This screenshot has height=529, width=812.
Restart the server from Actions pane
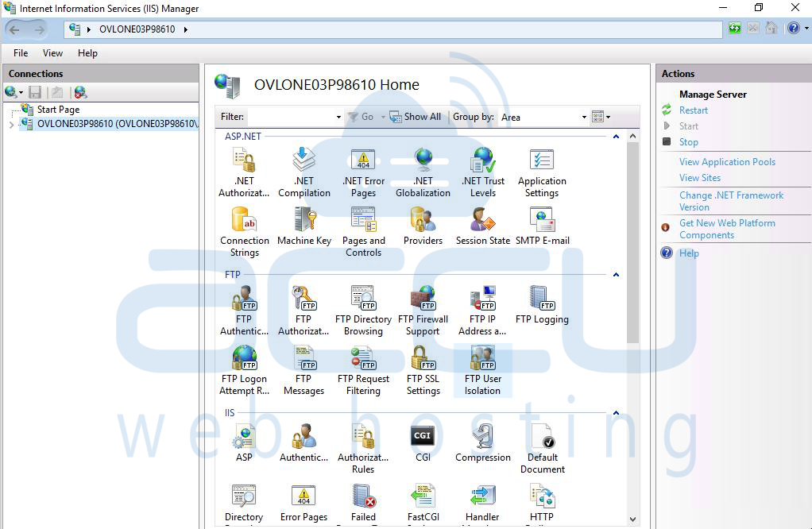pos(693,110)
